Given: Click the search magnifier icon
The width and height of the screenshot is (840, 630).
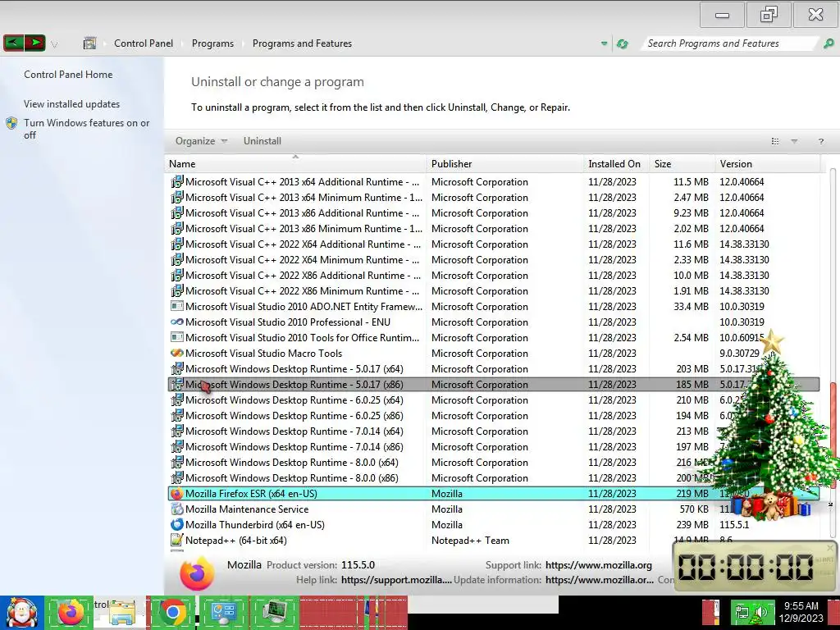Looking at the screenshot, I should pos(829,43).
